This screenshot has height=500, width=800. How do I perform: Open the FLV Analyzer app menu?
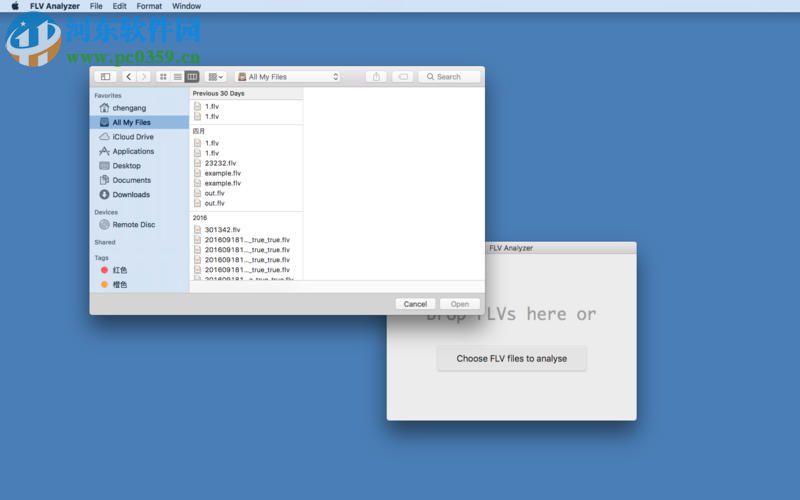pos(55,6)
